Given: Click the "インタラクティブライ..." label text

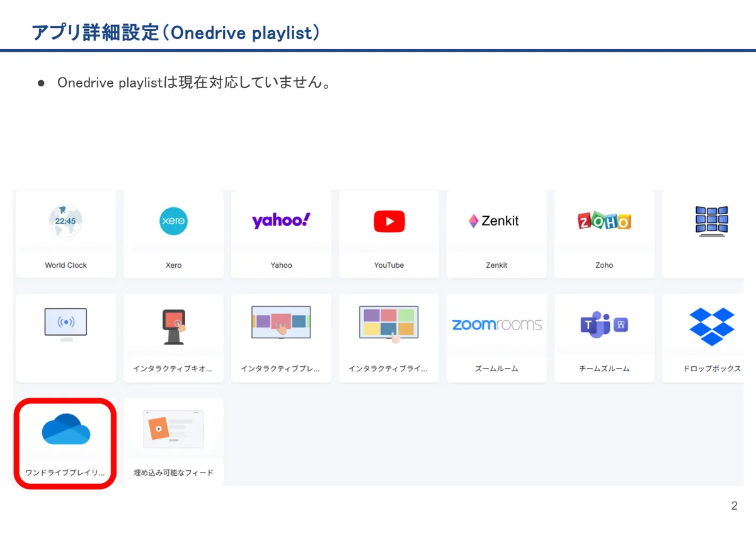Looking at the screenshot, I should 388,369.
